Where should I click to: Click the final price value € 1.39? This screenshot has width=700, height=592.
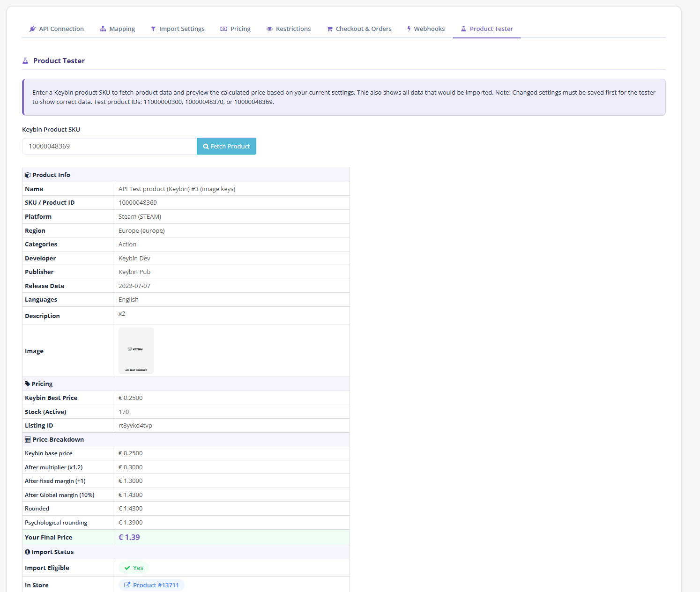pos(129,537)
